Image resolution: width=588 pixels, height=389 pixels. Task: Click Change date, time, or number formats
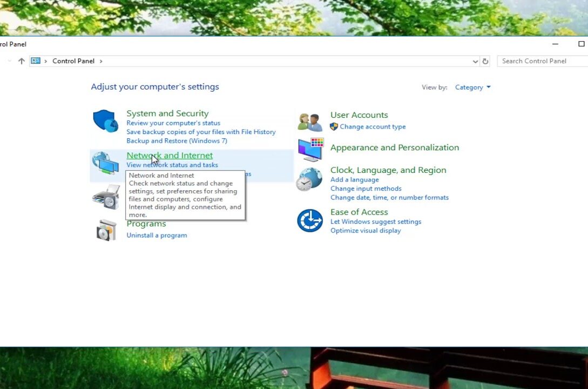(389, 198)
